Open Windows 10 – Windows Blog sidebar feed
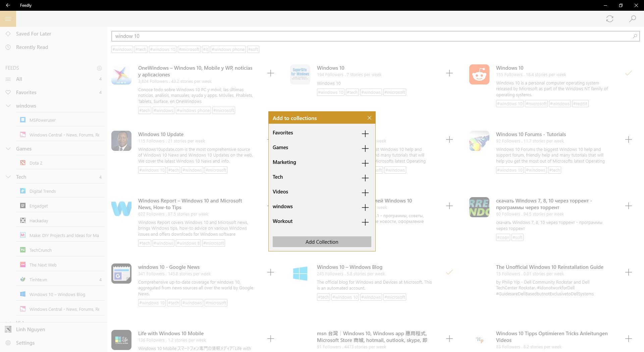The image size is (644, 352). click(60, 294)
